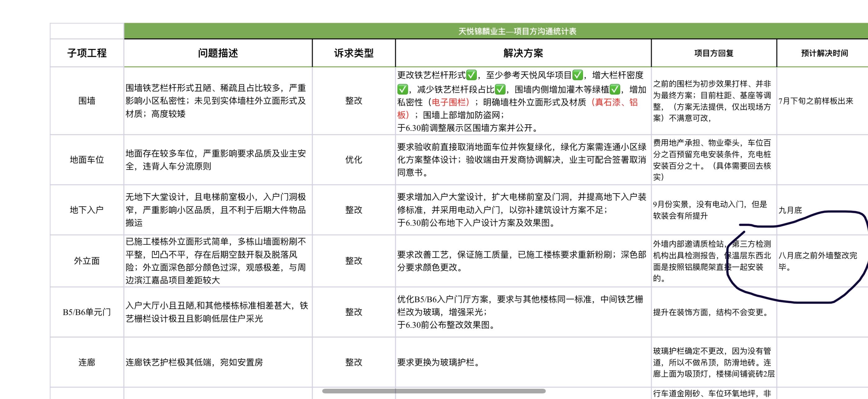Select the 优化 cell in 地面车位 row
Viewport: 868px width, 399px height.
tap(354, 159)
